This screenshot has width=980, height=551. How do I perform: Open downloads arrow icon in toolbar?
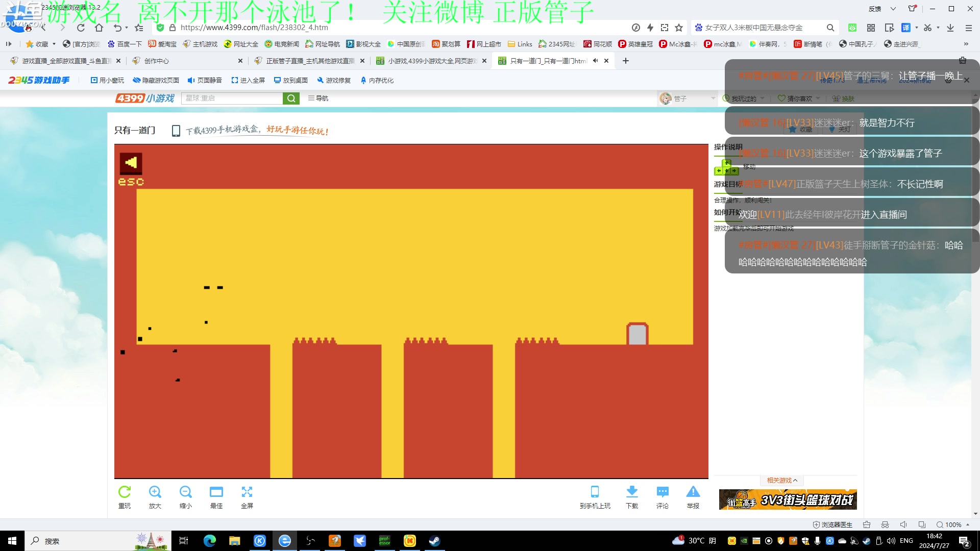coord(950,28)
